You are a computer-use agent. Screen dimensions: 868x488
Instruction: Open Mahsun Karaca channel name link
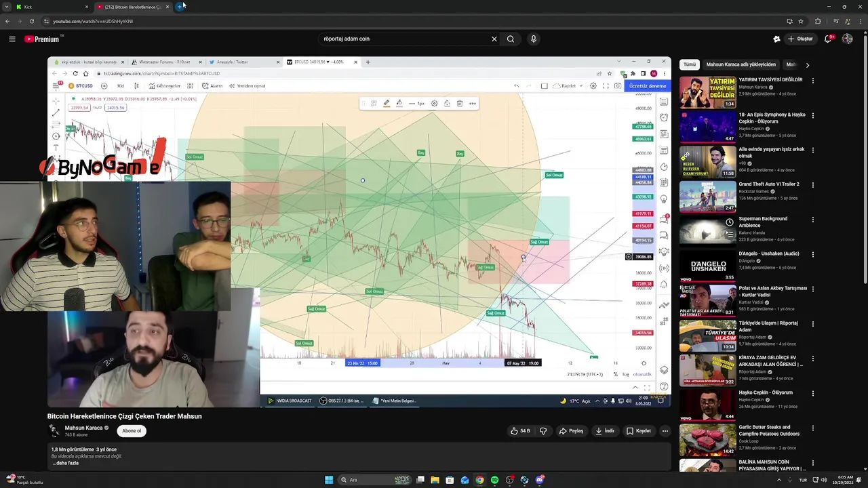(83, 428)
